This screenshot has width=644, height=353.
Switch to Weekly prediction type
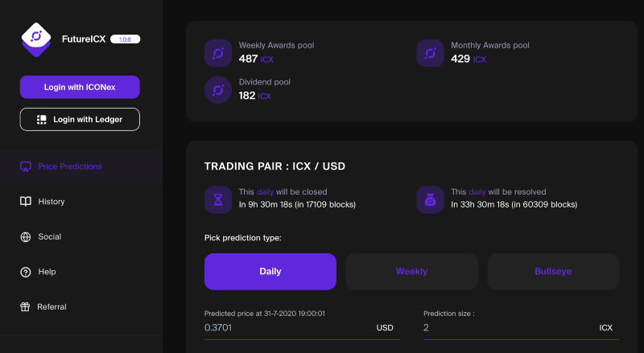click(411, 271)
